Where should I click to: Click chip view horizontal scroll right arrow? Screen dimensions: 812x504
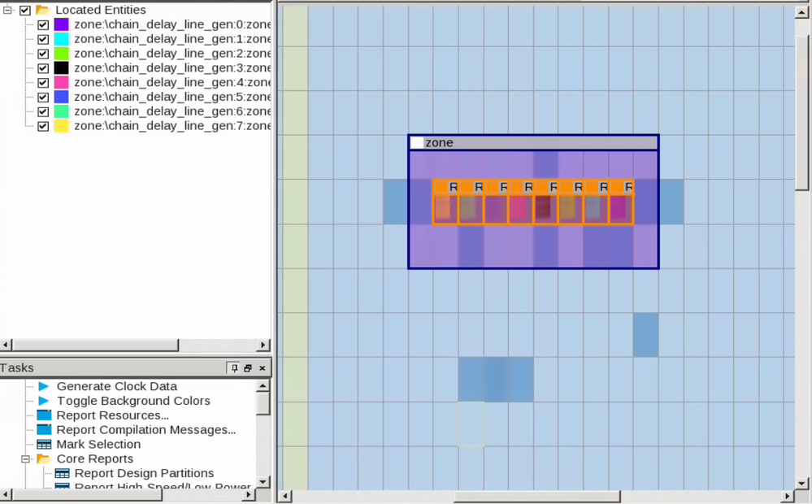click(x=788, y=496)
